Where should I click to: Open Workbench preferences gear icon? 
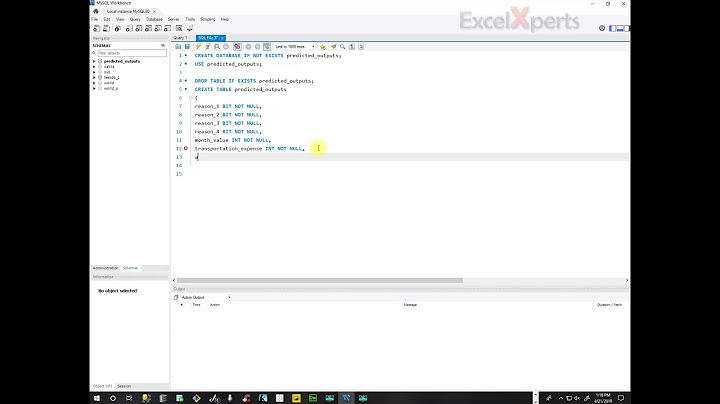tap(602, 28)
